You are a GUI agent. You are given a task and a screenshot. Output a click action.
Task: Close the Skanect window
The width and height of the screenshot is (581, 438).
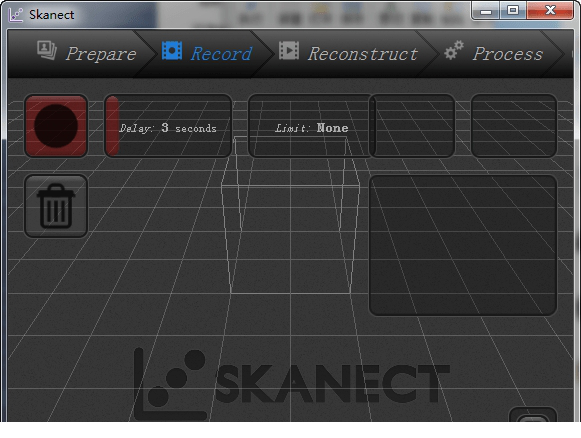click(x=550, y=10)
